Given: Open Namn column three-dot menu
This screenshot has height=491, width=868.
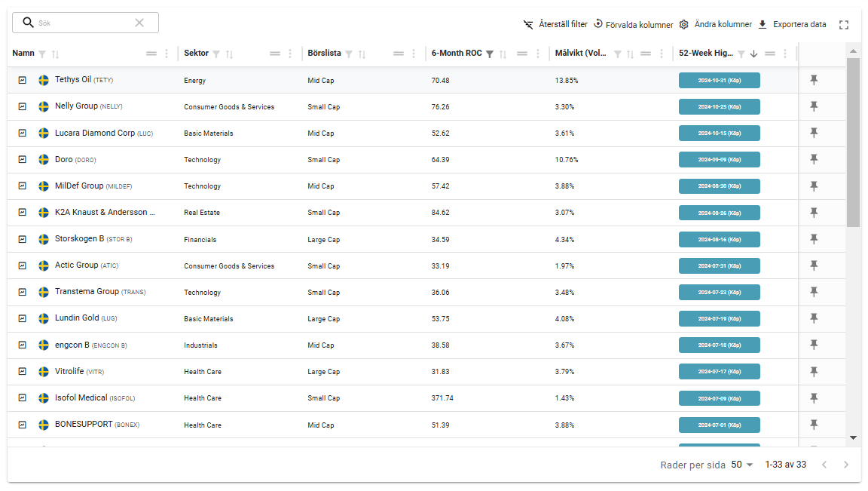Looking at the screenshot, I should coord(167,54).
